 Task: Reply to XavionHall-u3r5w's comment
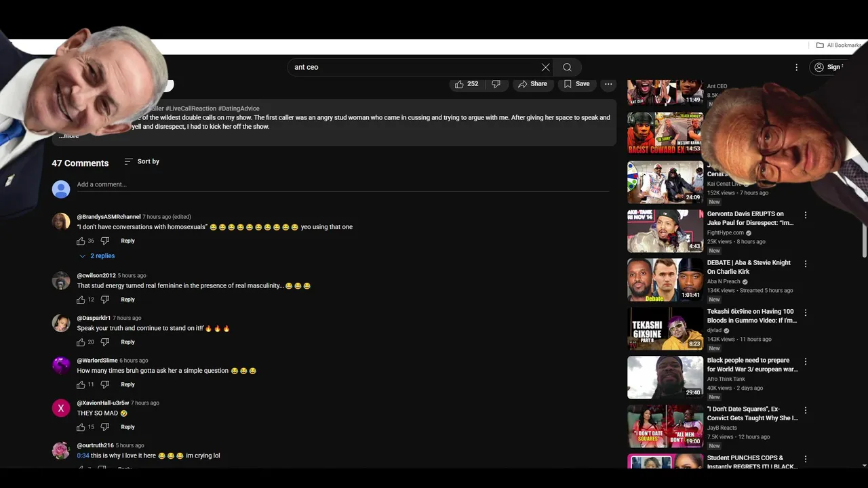coord(127,427)
